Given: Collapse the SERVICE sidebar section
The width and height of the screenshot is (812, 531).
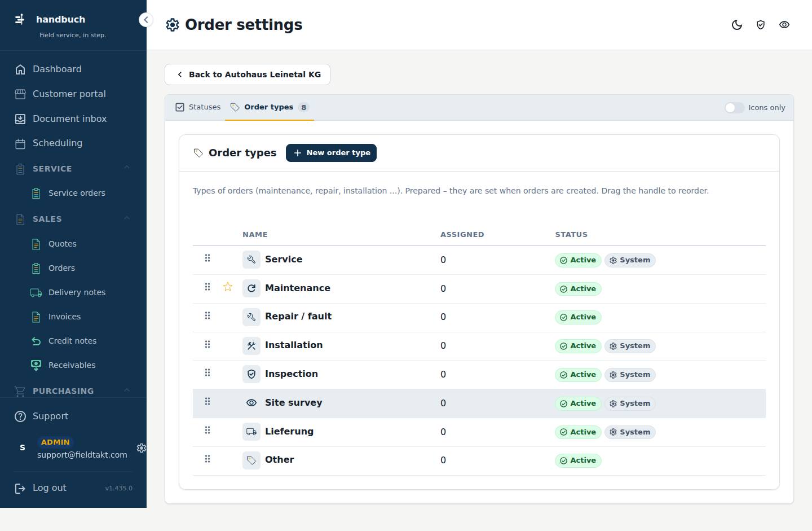Looking at the screenshot, I should (127, 168).
